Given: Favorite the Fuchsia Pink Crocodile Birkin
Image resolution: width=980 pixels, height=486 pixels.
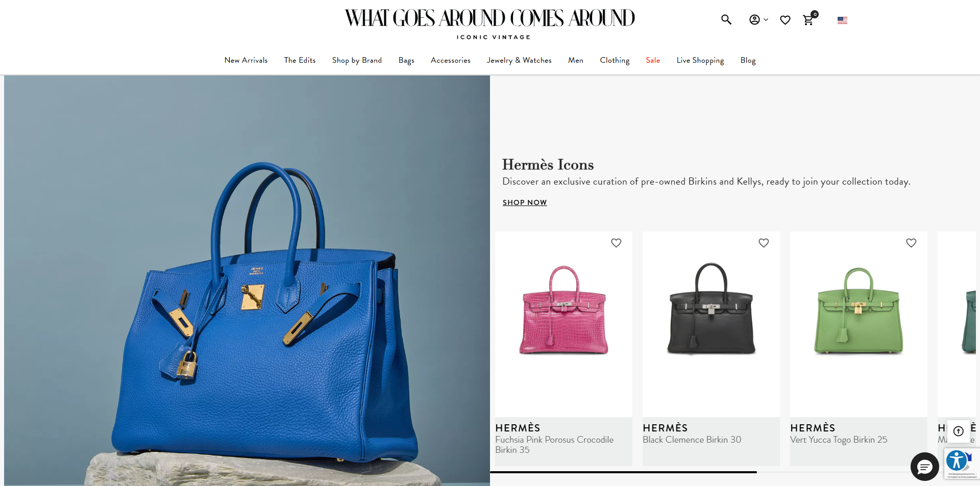Looking at the screenshot, I should pyautogui.click(x=616, y=243).
